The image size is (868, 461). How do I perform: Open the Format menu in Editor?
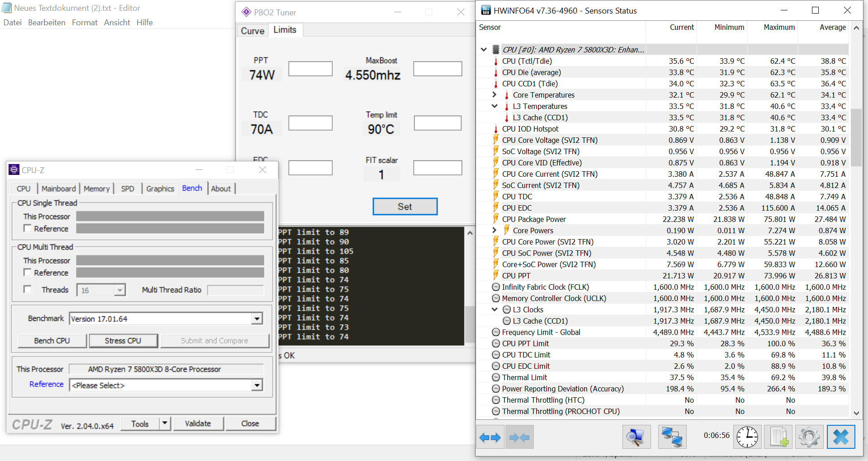click(85, 23)
